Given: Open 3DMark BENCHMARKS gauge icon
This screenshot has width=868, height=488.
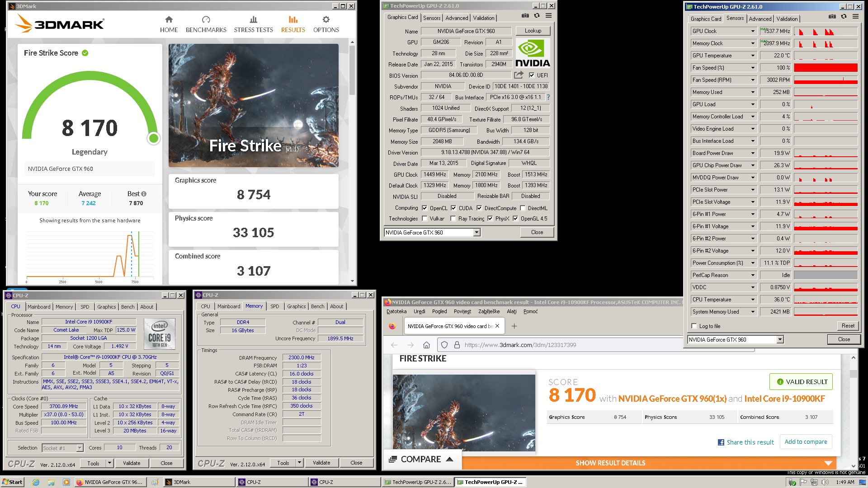Looking at the screenshot, I should click(206, 19).
